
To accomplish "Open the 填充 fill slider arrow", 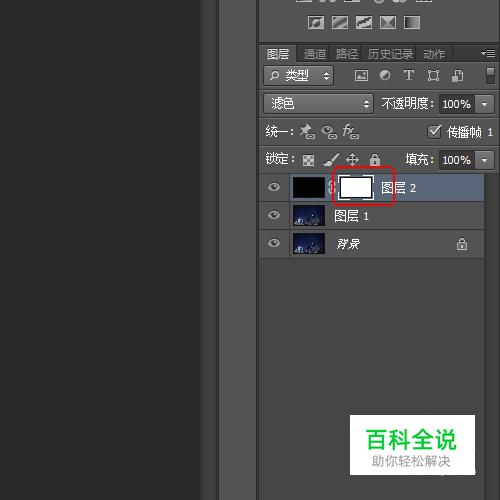I will click(x=484, y=160).
